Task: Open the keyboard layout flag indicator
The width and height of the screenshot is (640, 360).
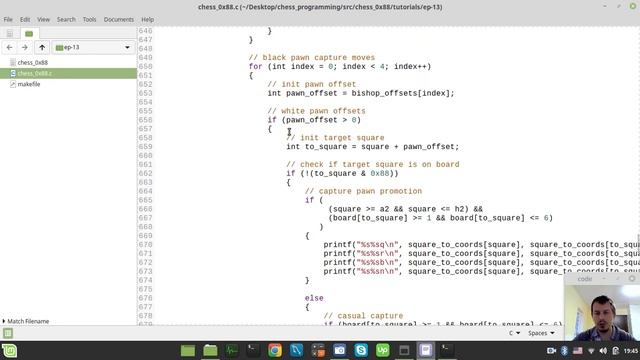Action: tap(578, 351)
